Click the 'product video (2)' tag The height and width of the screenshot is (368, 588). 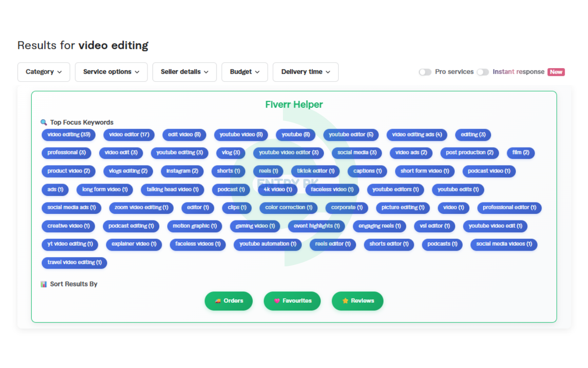pyautogui.click(x=69, y=171)
